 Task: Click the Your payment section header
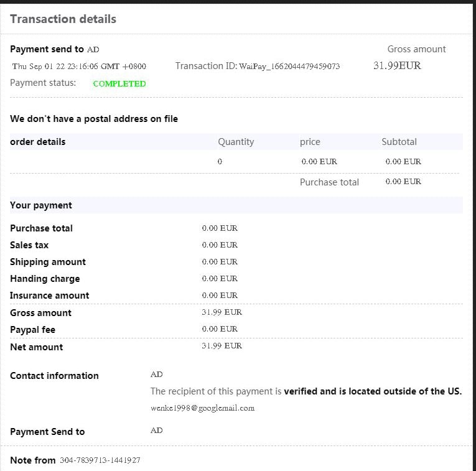tap(41, 205)
